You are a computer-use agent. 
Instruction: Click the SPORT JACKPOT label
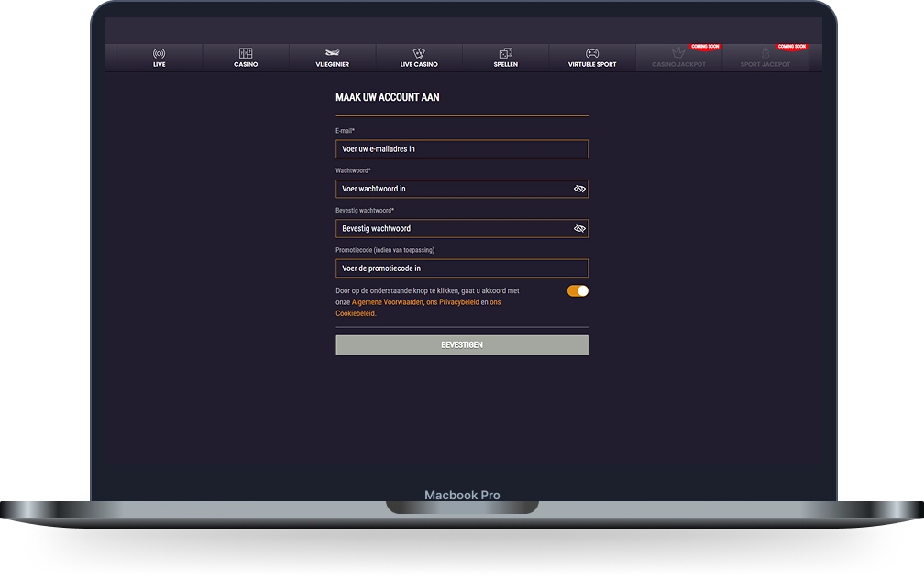pos(765,64)
